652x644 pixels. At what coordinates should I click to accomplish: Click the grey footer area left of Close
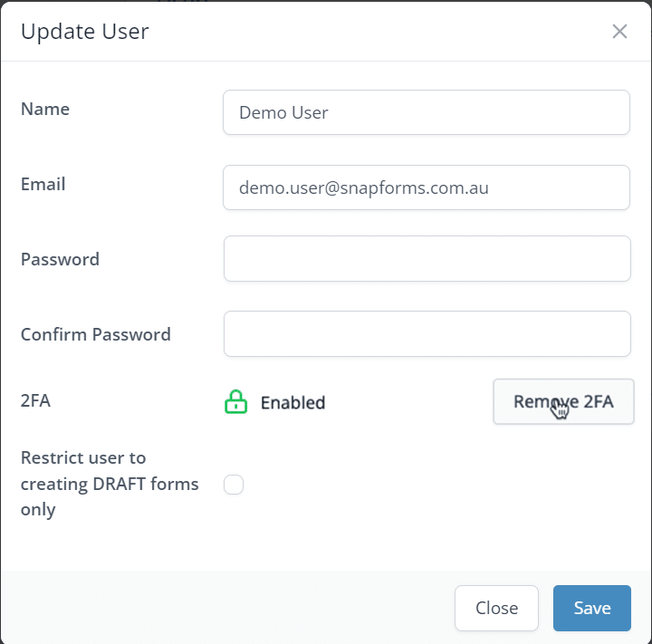coord(226,608)
